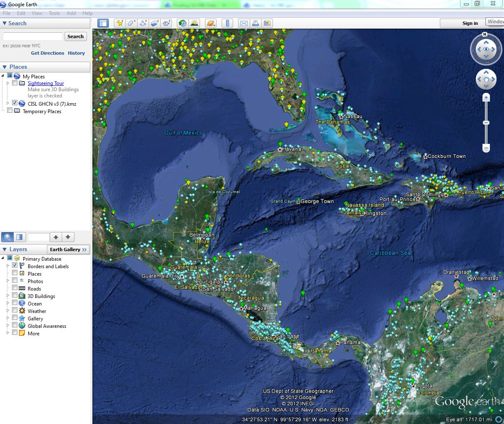Enable the Photos layer checkbox
The width and height of the screenshot is (504, 424).
[15, 280]
